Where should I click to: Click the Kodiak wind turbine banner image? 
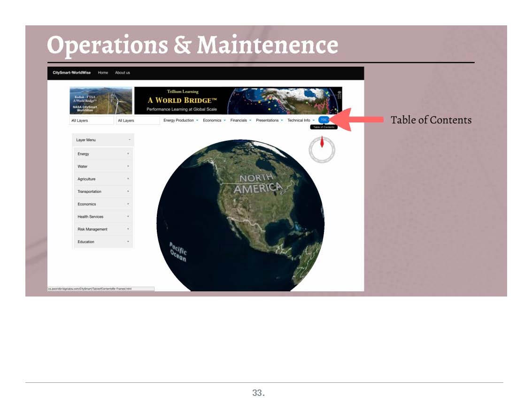101,100
